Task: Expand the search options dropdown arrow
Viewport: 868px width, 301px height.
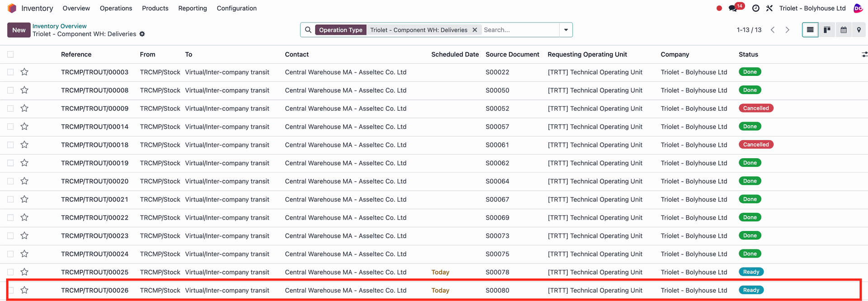Action: (x=566, y=30)
